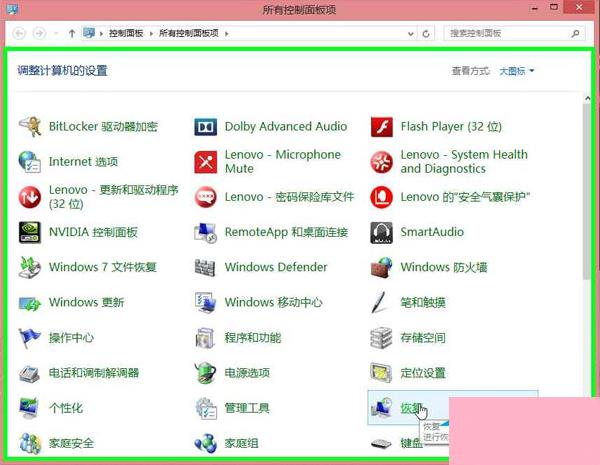The height and width of the screenshot is (465, 600).
Task: Open the 定位设置 icon
Action: point(382,373)
